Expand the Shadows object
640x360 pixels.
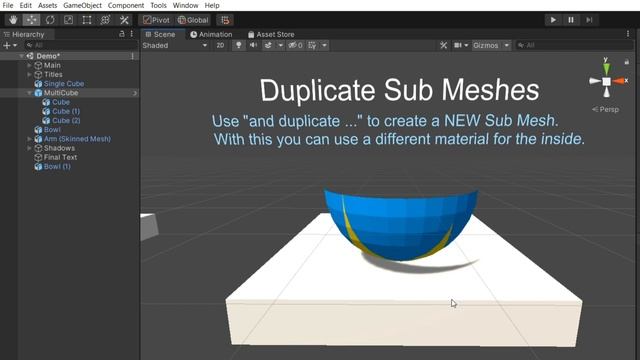pos(29,148)
